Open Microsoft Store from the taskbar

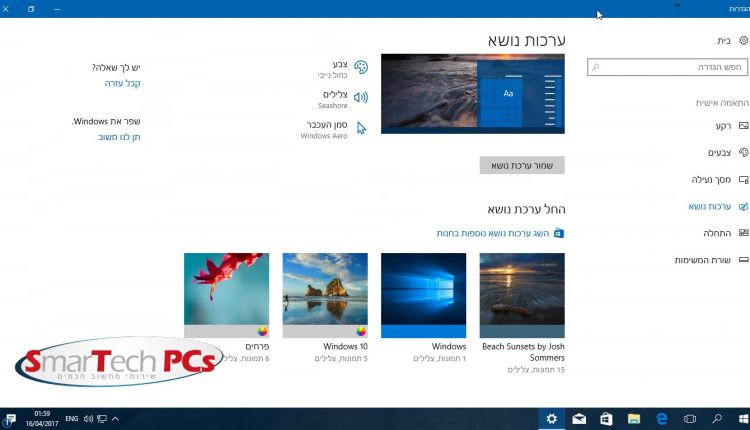coord(606,419)
